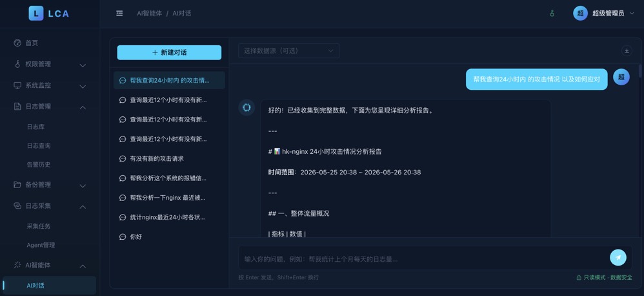Click the 新建对话 button
Image resolution: width=644 pixels, height=296 pixels.
[x=169, y=52]
